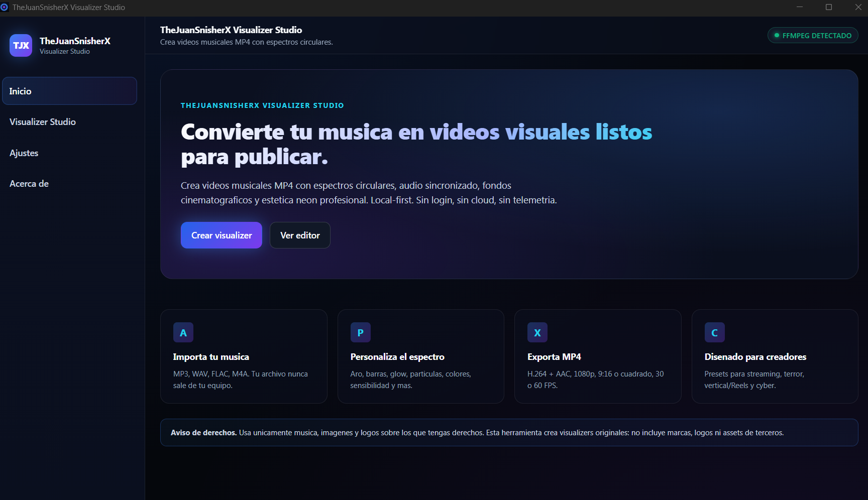The image size is (868, 500).
Task: Click the 'Personaliza el espectro' card title
Action: [x=397, y=357]
